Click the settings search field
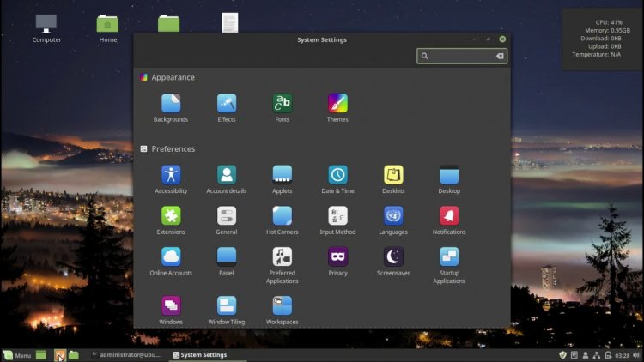 point(462,56)
